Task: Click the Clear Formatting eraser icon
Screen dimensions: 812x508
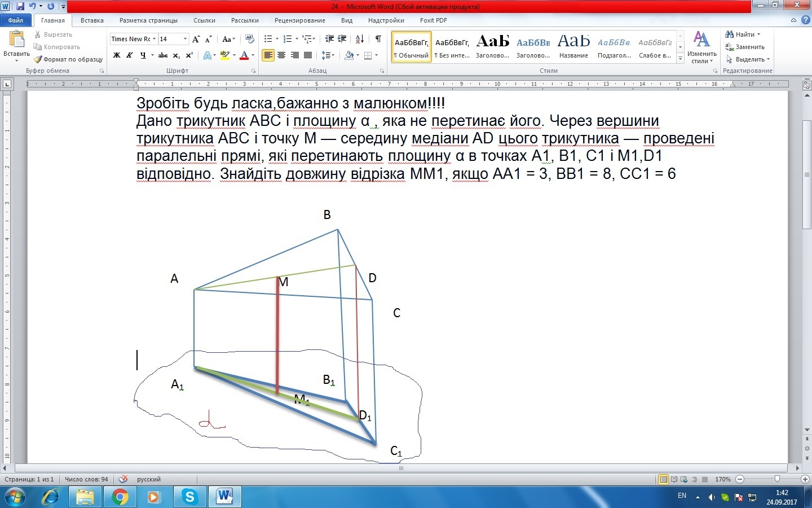Action: [x=250, y=39]
